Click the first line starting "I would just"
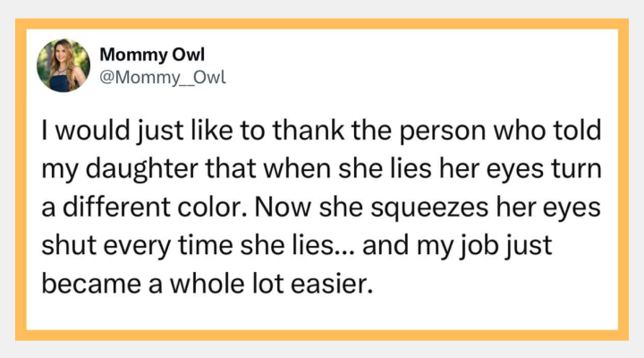The width and height of the screenshot is (644, 358). pyautogui.click(x=321, y=131)
